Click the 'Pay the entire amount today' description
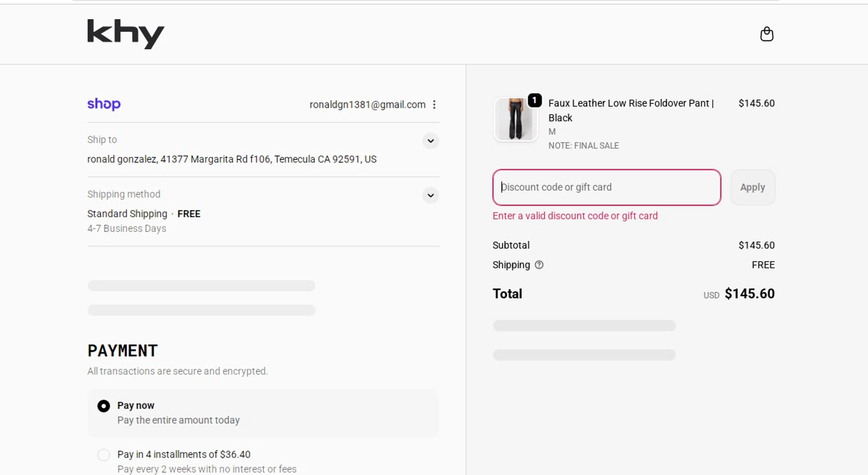Image resolution: width=868 pixels, height=475 pixels. (178, 421)
